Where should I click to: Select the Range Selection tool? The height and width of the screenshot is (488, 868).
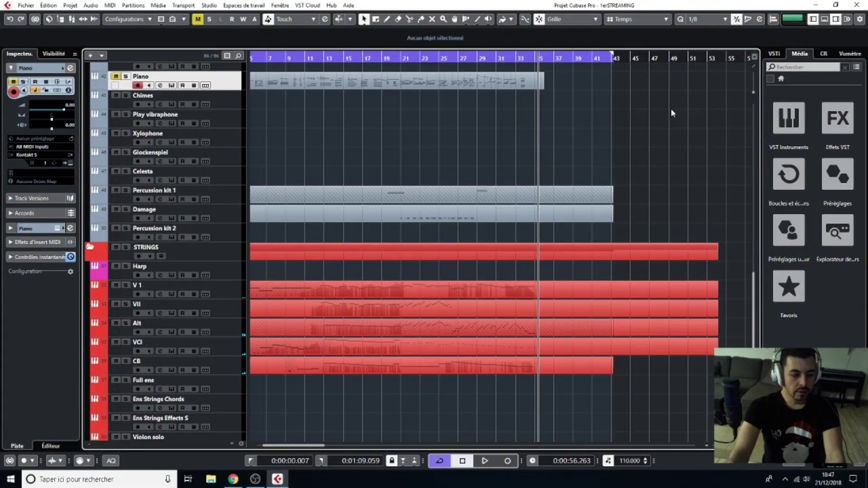pyautogui.click(x=376, y=19)
